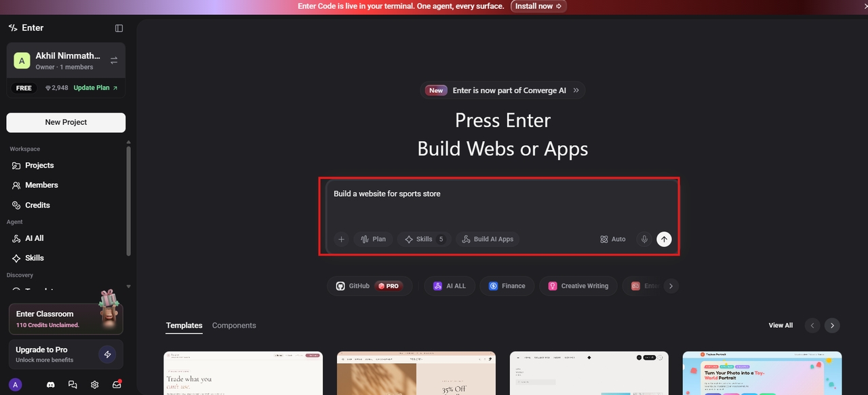Open the Trade what you template thumbnail
Viewport: 868px width, 395px height.
[x=243, y=373]
